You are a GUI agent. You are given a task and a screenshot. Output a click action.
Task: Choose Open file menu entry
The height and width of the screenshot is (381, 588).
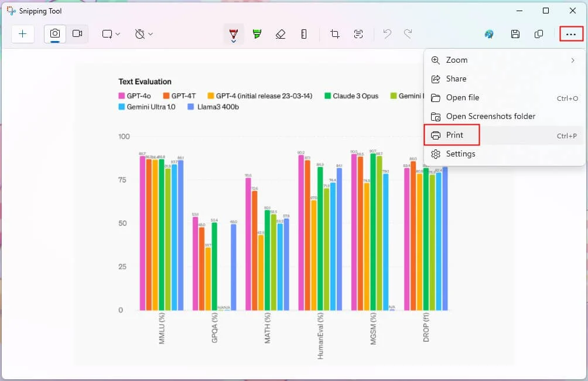click(504, 98)
